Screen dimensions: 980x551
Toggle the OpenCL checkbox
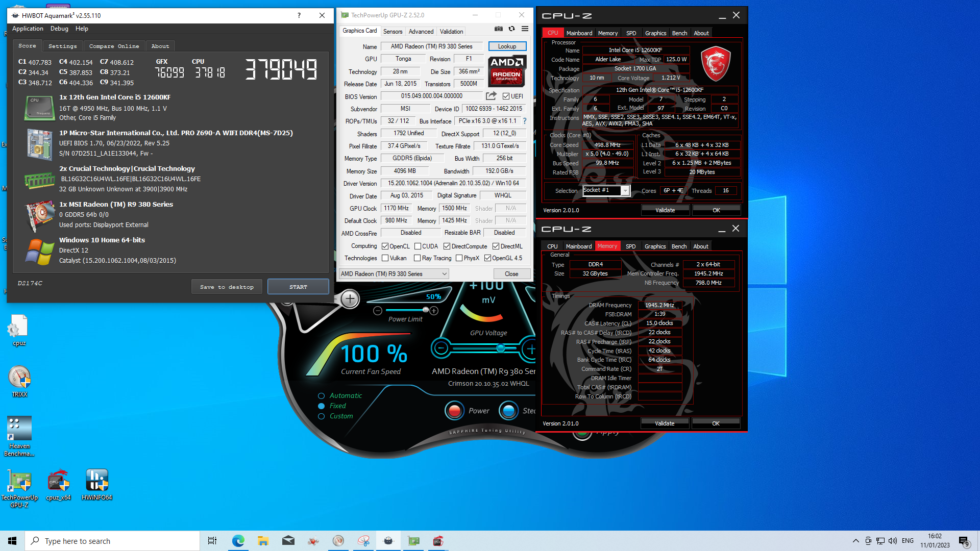coord(385,246)
